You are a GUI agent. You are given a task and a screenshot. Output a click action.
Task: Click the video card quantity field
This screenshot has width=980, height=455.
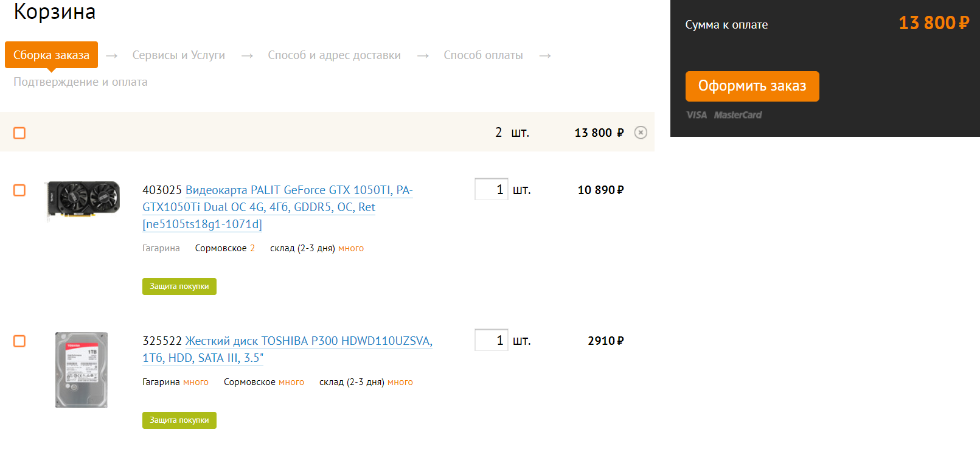tap(491, 189)
